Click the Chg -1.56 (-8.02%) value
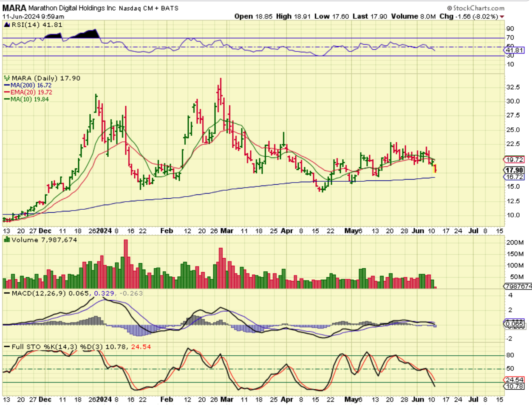 pyautogui.click(x=469, y=16)
